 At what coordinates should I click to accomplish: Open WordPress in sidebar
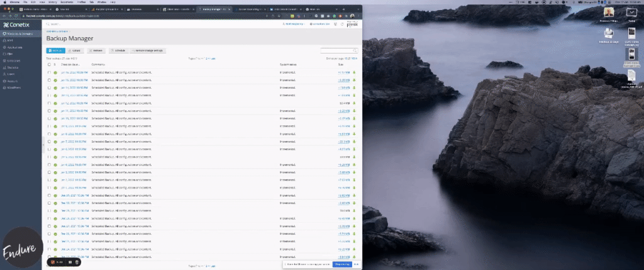coord(21,87)
